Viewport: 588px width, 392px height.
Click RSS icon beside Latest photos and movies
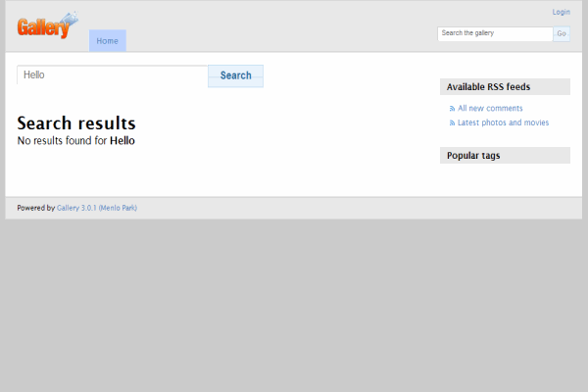pos(452,123)
